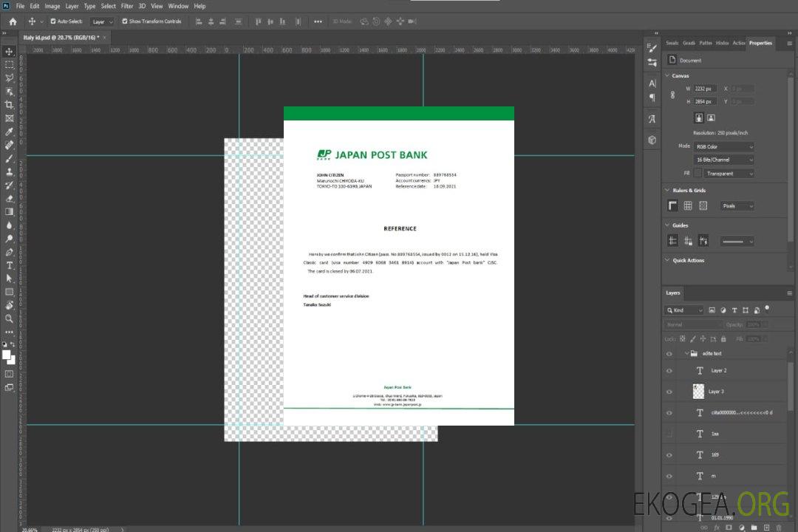Click the canvas width input field

pyautogui.click(x=706, y=89)
